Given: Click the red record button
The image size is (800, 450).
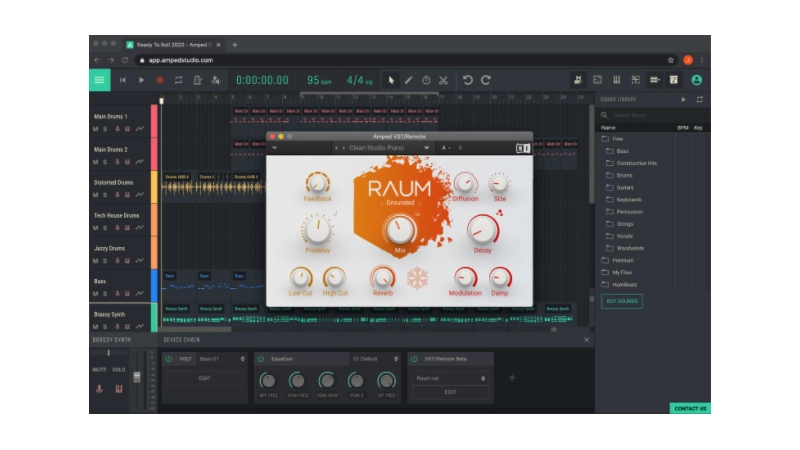Looking at the screenshot, I should (160, 80).
